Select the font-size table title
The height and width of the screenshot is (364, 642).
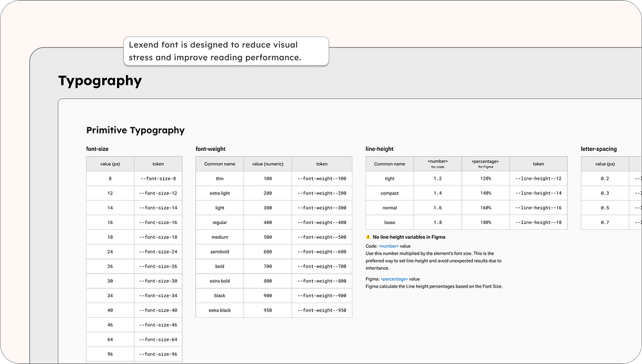point(98,149)
